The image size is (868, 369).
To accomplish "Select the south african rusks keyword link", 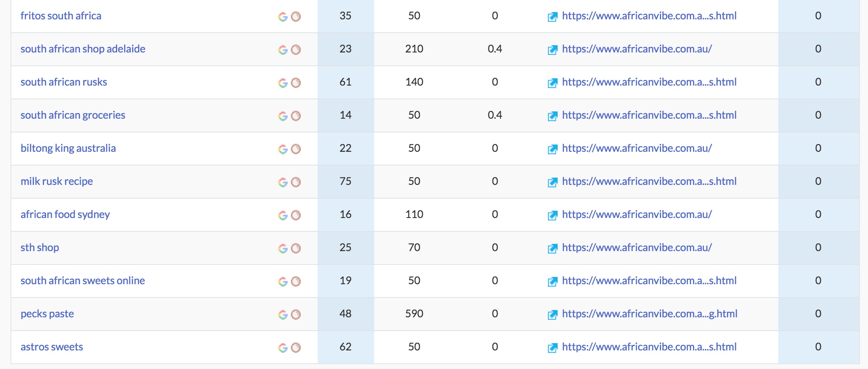I will pos(64,82).
